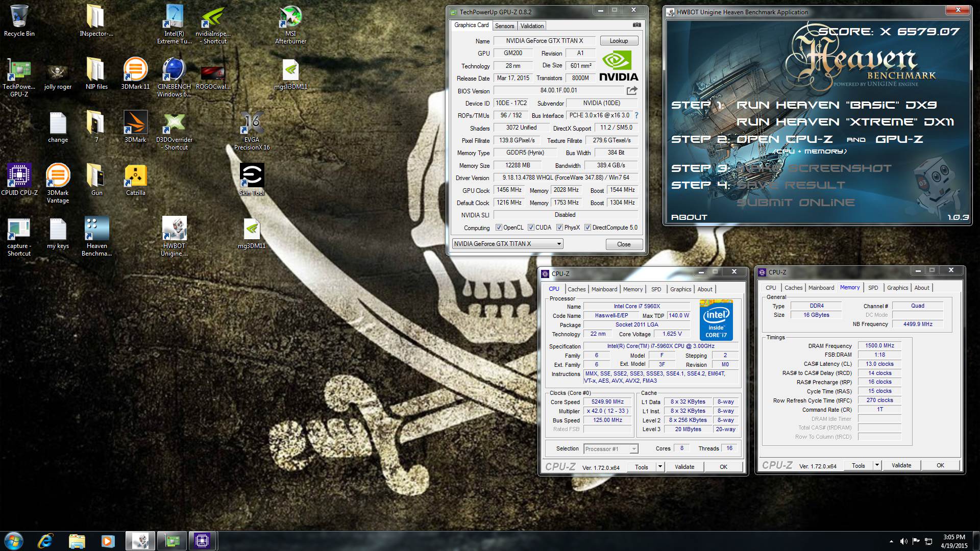
Task: Open Processor #1 selection dropdown
Action: coord(633,449)
